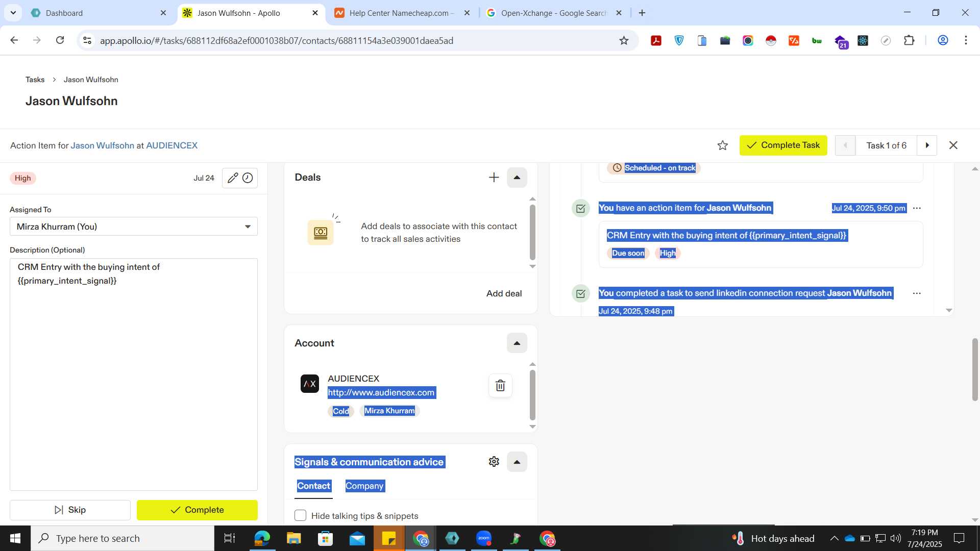Viewport: 980px width, 551px height.
Task: Go to Tasks breadcrumb
Action: tap(35, 80)
